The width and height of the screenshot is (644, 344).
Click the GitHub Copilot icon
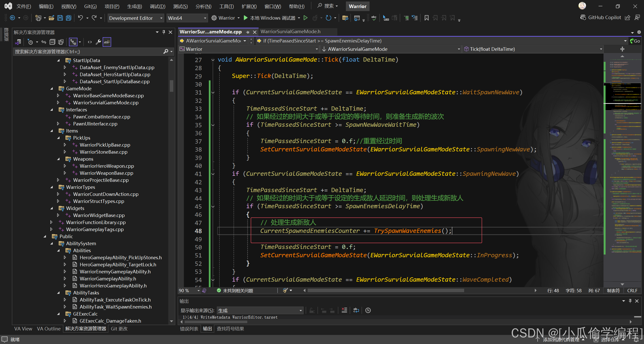click(x=583, y=17)
